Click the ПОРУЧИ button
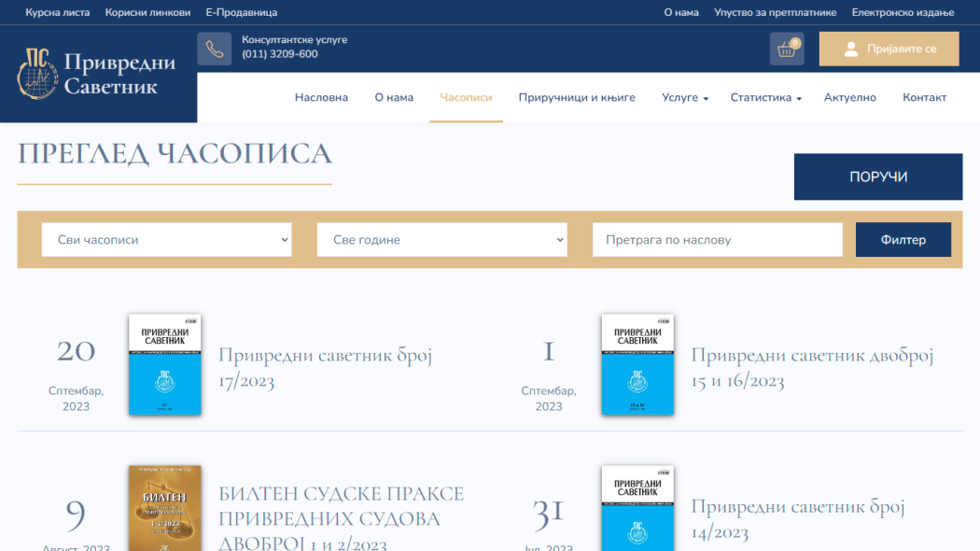Image resolution: width=980 pixels, height=551 pixels. coord(877,176)
